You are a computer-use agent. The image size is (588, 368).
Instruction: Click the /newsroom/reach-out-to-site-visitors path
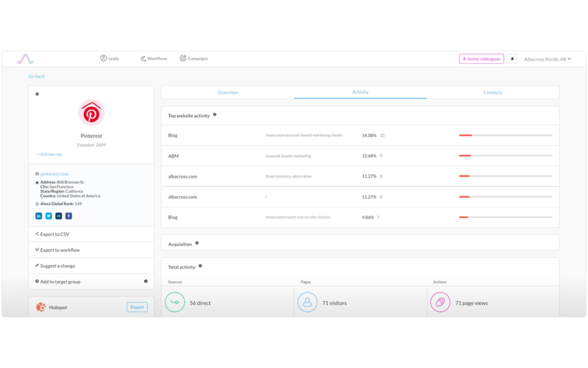click(298, 217)
